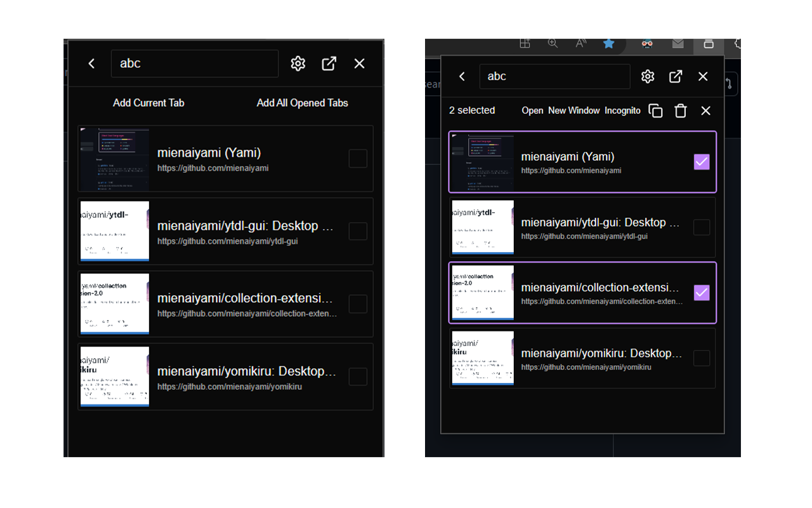The width and height of the screenshot is (812, 508).
Task: Check the yomikiru box in the right popup
Action: click(x=702, y=358)
